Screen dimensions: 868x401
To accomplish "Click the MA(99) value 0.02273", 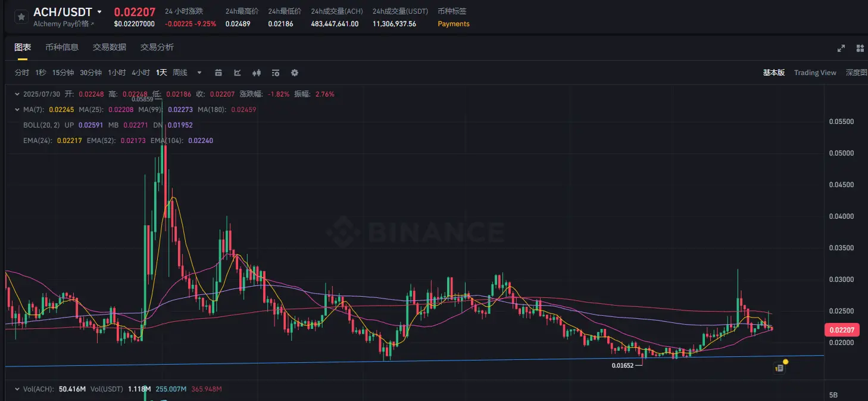I will [x=181, y=110].
